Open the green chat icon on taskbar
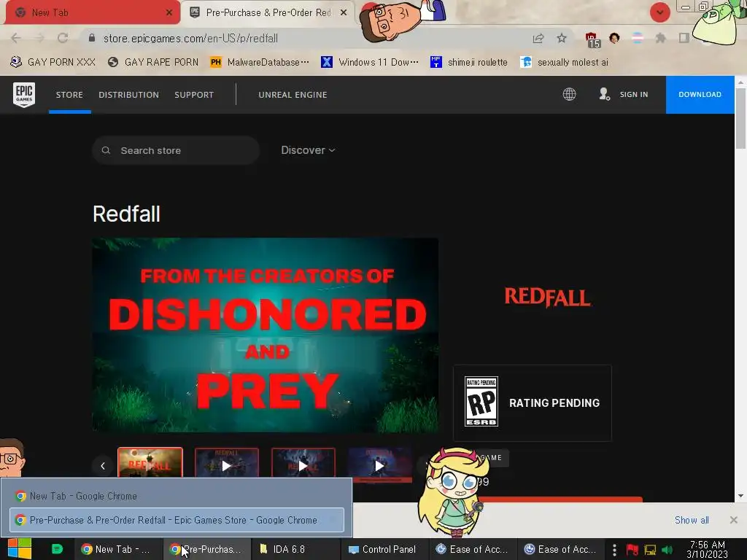This screenshot has height=560, width=747. [x=57, y=549]
